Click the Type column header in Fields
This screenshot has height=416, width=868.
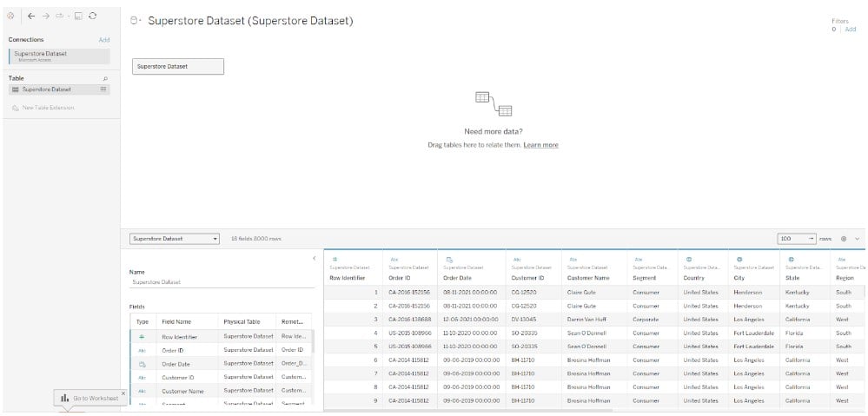tap(143, 321)
